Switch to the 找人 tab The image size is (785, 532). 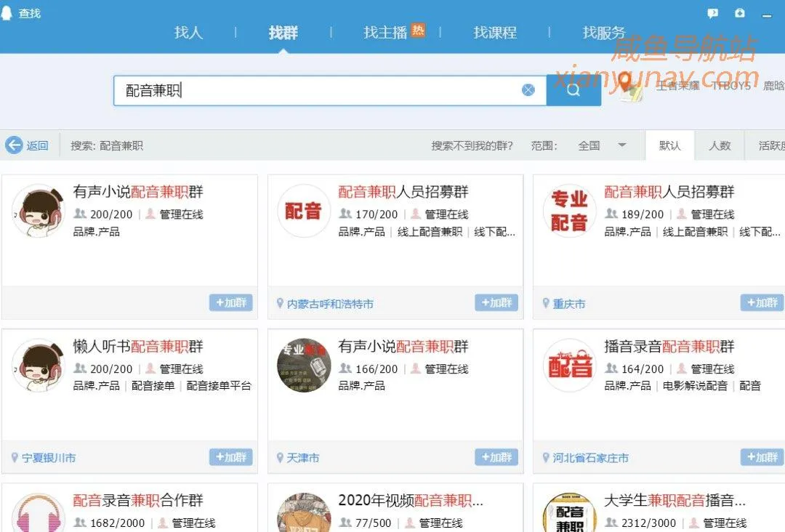point(188,33)
